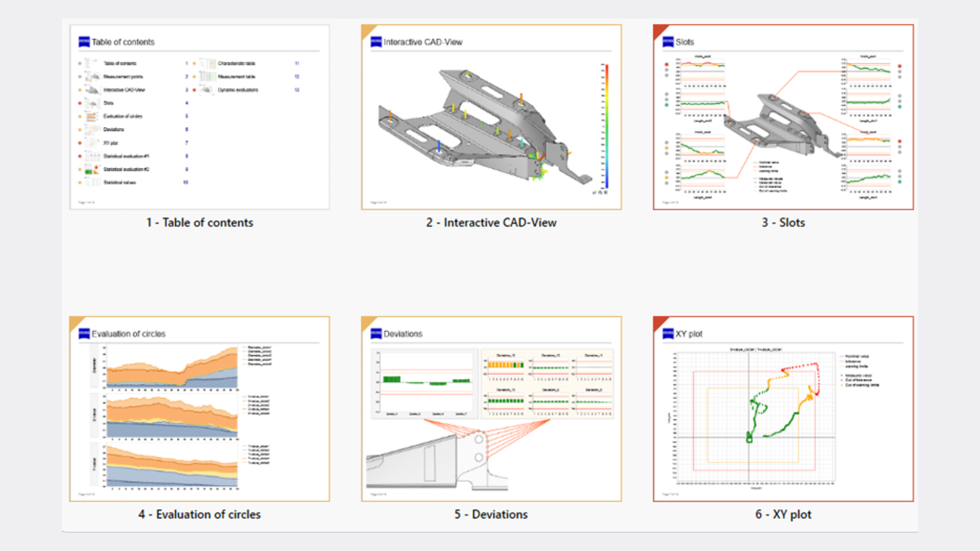Image resolution: width=980 pixels, height=551 pixels.
Task: Open the Slots page thumbnail
Action: (783, 117)
